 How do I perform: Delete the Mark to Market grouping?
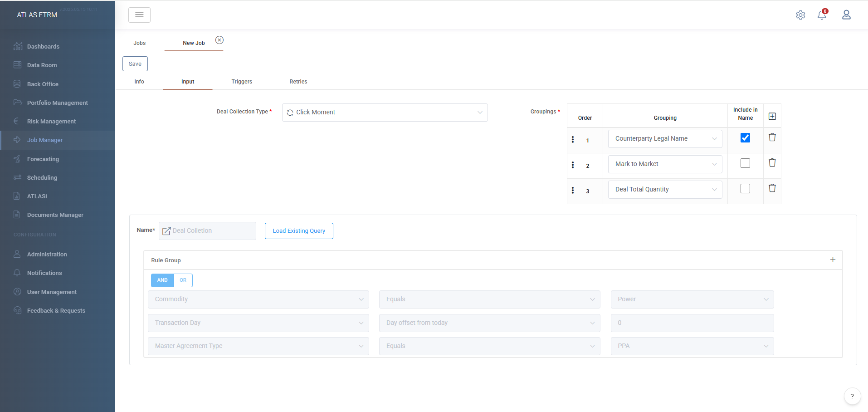(772, 162)
